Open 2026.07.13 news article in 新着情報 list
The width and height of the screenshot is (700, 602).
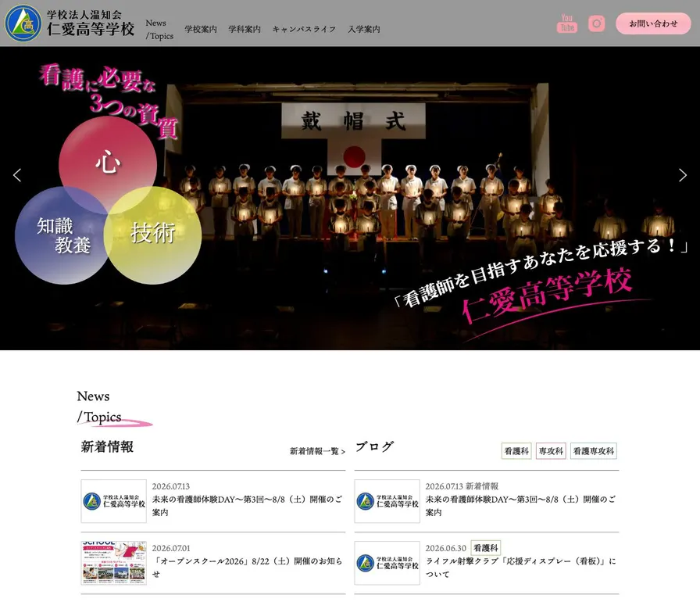[x=248, y=506]
